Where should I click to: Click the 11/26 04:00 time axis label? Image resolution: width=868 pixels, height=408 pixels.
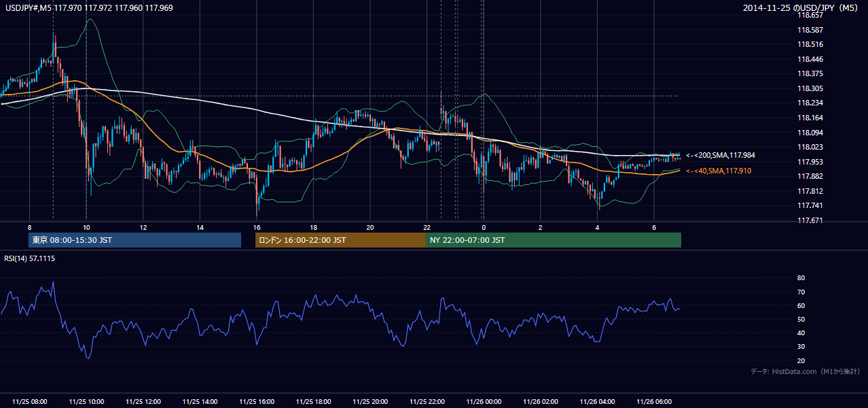(597, 402)
